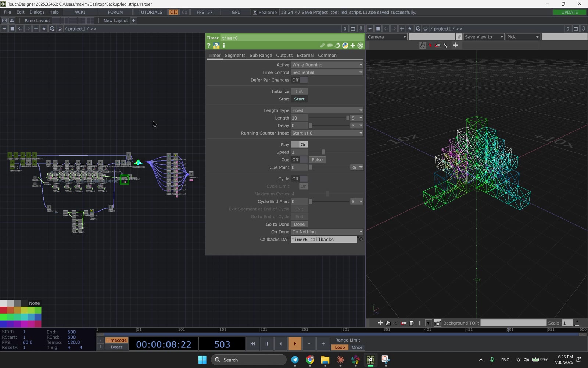Open the Pick dropdown in viewer
Screen dimensions: 588x368
pyautogui.click(x=523, y=37)
